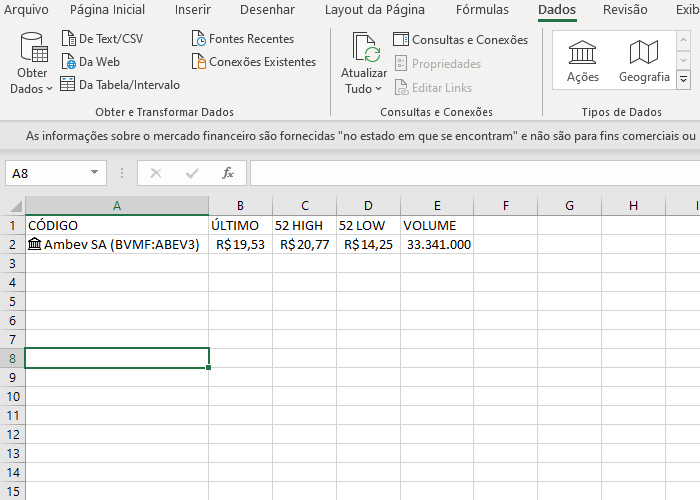Click the Select All corner triangle
Screen dimensions: 700x500
(x=16, y=206)
